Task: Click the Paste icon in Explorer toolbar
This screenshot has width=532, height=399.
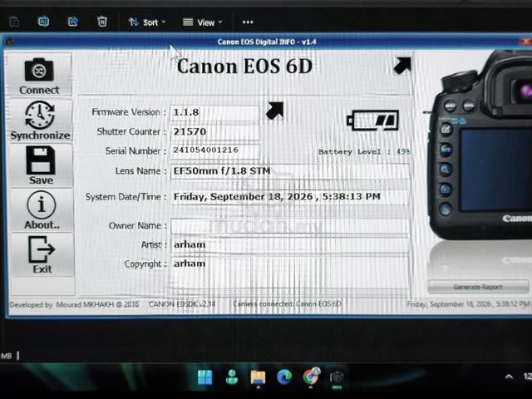Action: click(14, 22)
